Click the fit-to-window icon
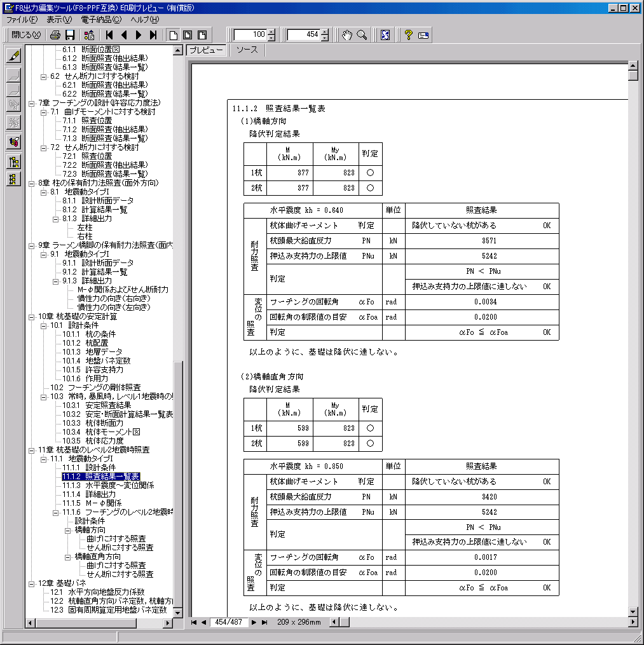Image resolution: width=644 pixels, height=645 pixels. [x=385, y=36]
